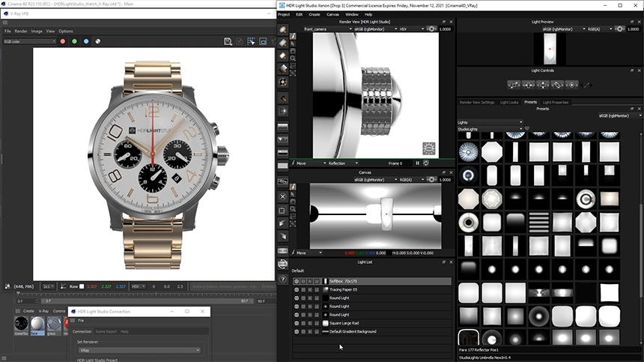Image resolution: width=644 pixels, height=362 pixels.
Task: Open File menu in HDR Light Studio Connection
Action: [81, 321]
